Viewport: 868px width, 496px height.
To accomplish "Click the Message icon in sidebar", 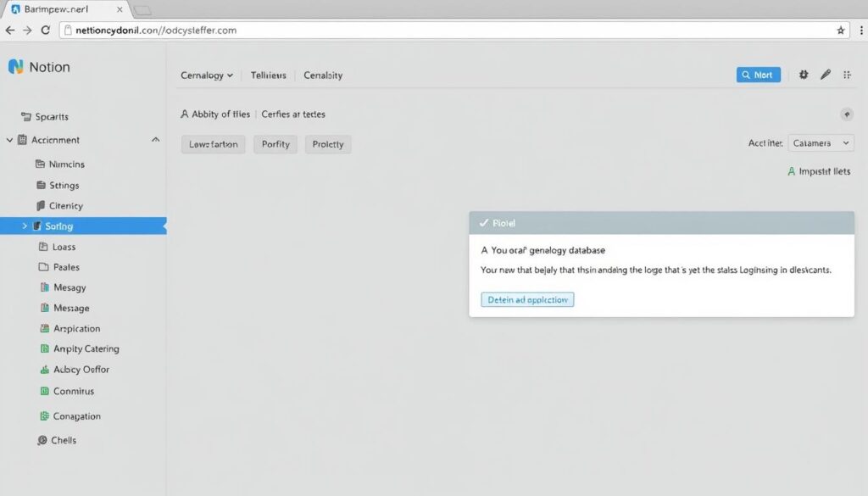I will pos(45,308).
